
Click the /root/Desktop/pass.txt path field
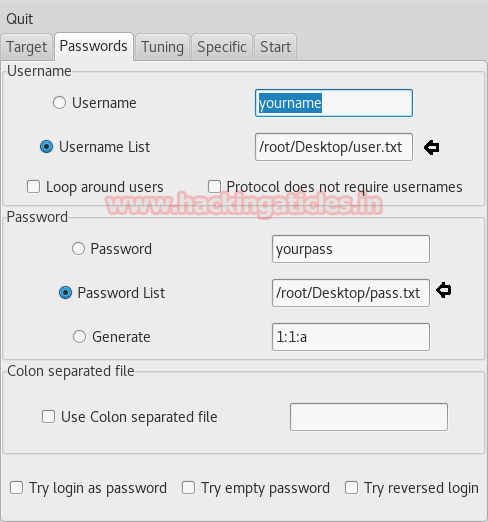pos(351,293)
